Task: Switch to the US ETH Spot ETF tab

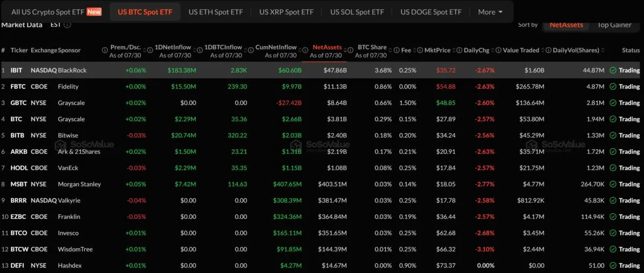Action: pyautogui.click(x=216, y=12)
